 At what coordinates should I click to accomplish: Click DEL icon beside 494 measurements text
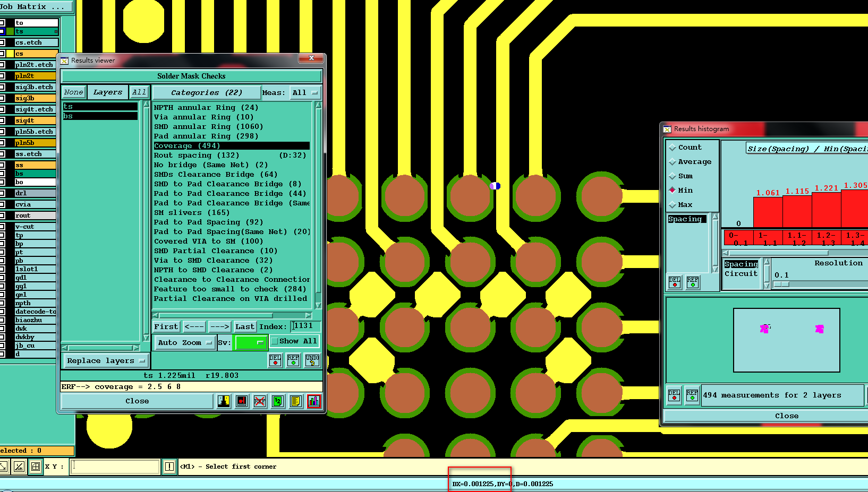(674, 395)
